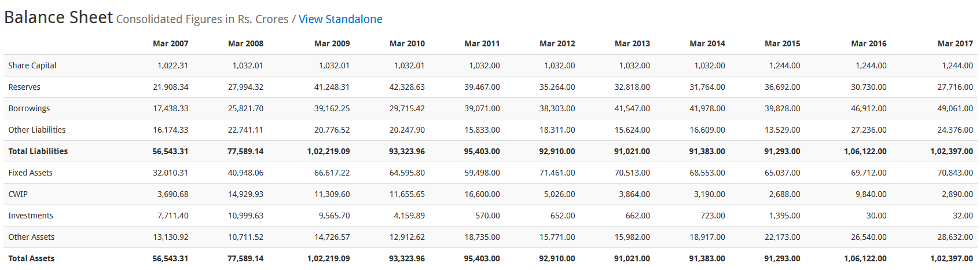Select the Mar 2017 column header

955,43
